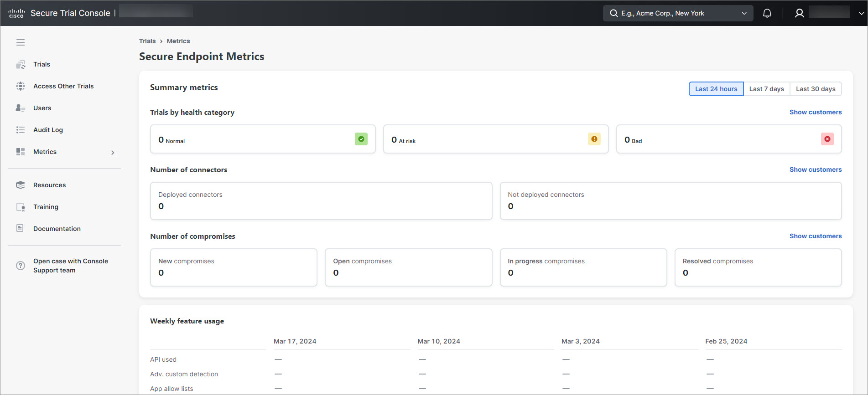Click the customer search input field
The image size is (868, 395).
coord(678,13)
